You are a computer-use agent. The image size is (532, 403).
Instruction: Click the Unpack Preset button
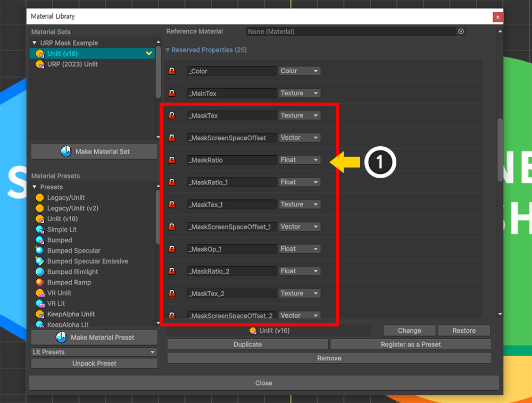tap(94, 363)
